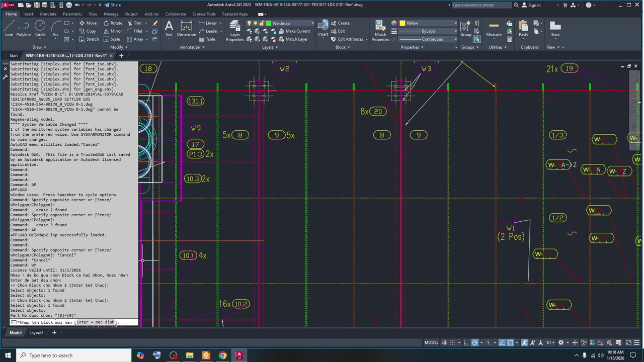Toggle group selection mode in Groups panel
Viewport: 644px width, 362px height.
click(477, 39)
